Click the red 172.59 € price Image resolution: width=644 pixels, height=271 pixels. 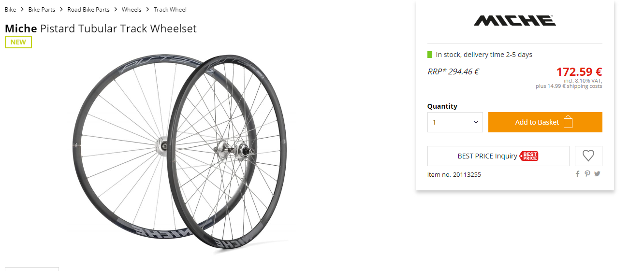click(579, 72)
